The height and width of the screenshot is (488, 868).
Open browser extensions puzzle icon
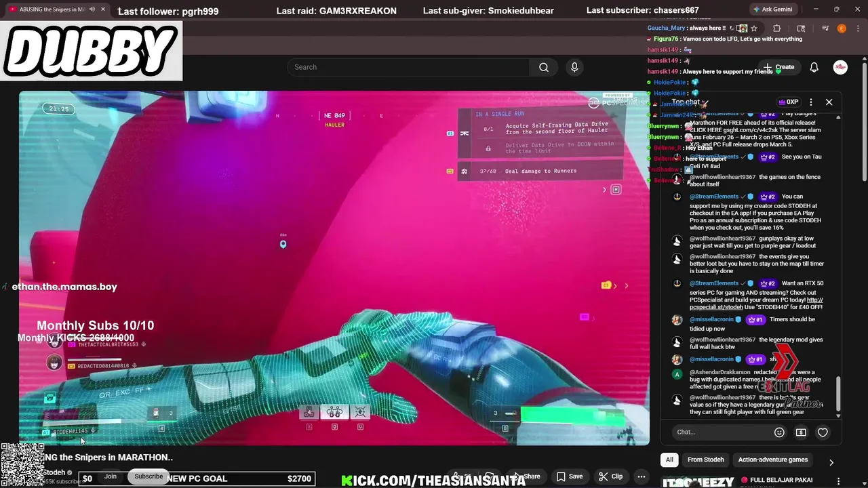(777, 28)
